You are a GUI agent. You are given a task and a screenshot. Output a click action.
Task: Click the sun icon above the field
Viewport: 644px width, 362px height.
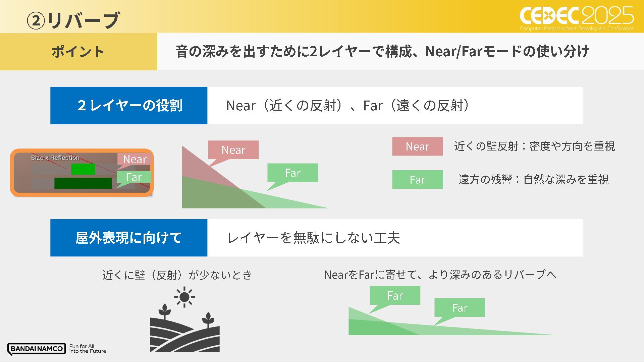(x=184, y=297)
